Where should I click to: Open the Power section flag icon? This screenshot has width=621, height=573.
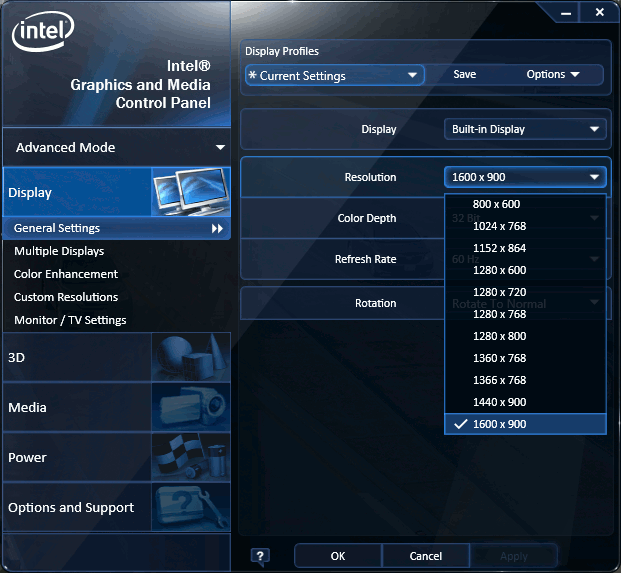tap(190, 457)
